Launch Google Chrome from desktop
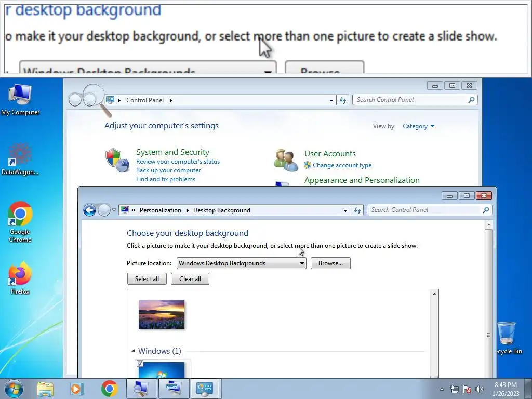Screen dimensions: 532x399 pyautogui.click(x=20, y=222)
